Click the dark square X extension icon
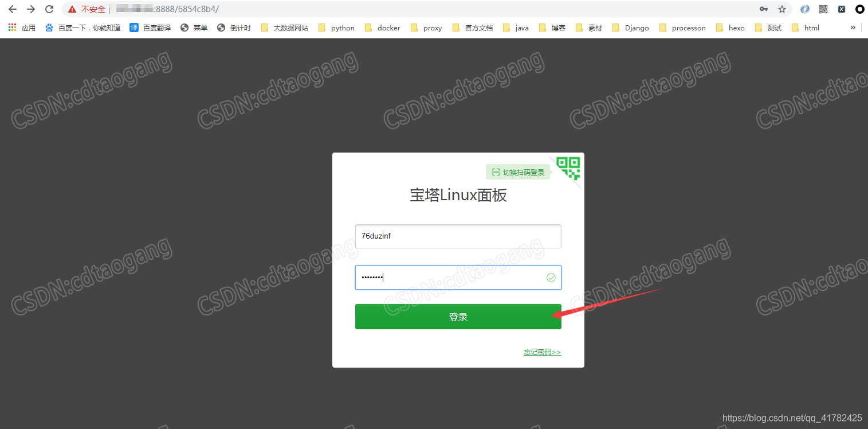The height and width of the screenshot is (429, 868). tap(842, 9)
